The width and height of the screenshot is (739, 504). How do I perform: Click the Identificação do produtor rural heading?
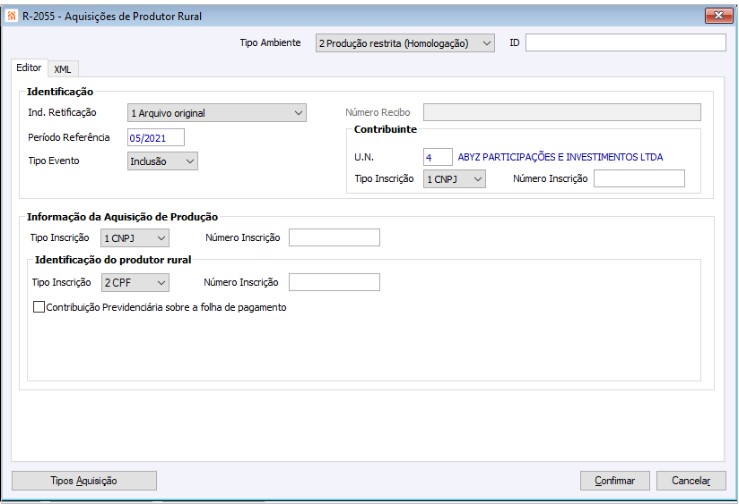(113, 260)
